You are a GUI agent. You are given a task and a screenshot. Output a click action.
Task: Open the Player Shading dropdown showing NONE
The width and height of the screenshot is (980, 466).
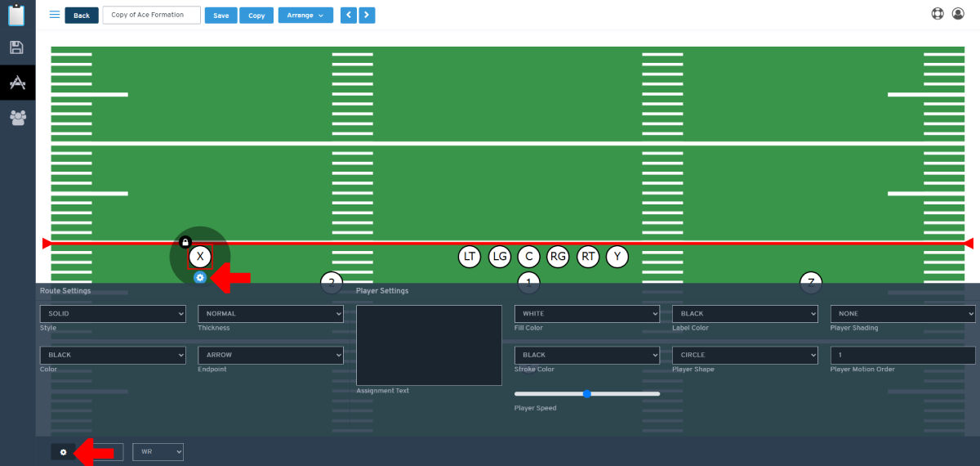point(902,314)
